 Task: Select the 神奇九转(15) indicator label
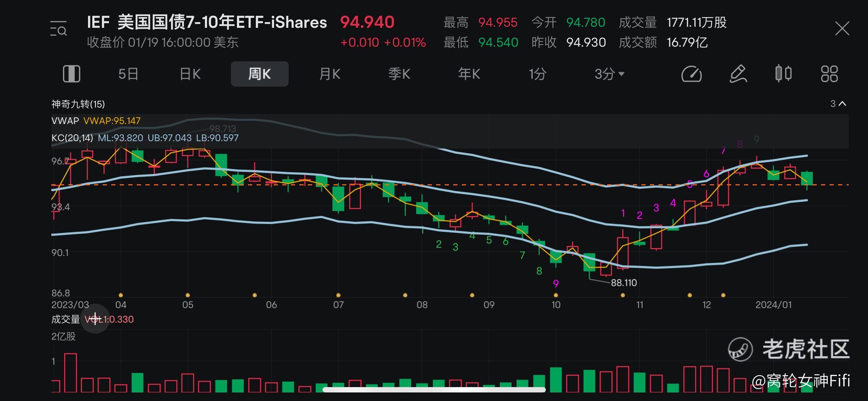(x=78, y=104)
